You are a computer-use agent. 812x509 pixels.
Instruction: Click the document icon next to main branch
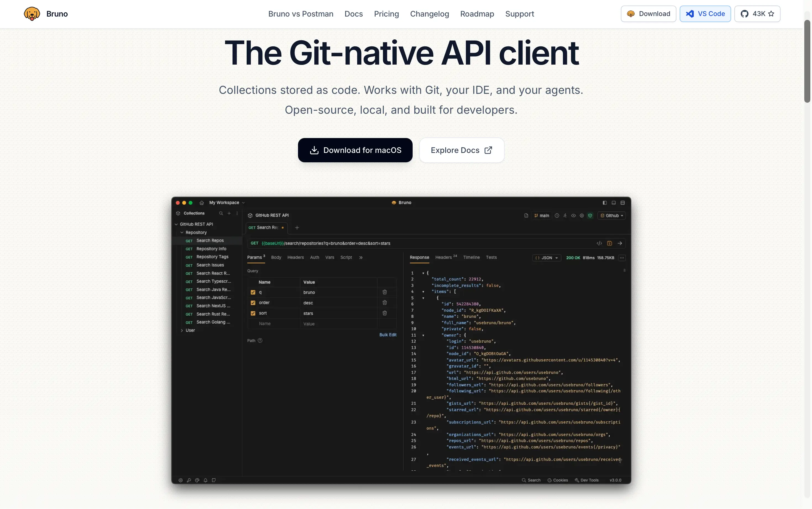(526, 216)
